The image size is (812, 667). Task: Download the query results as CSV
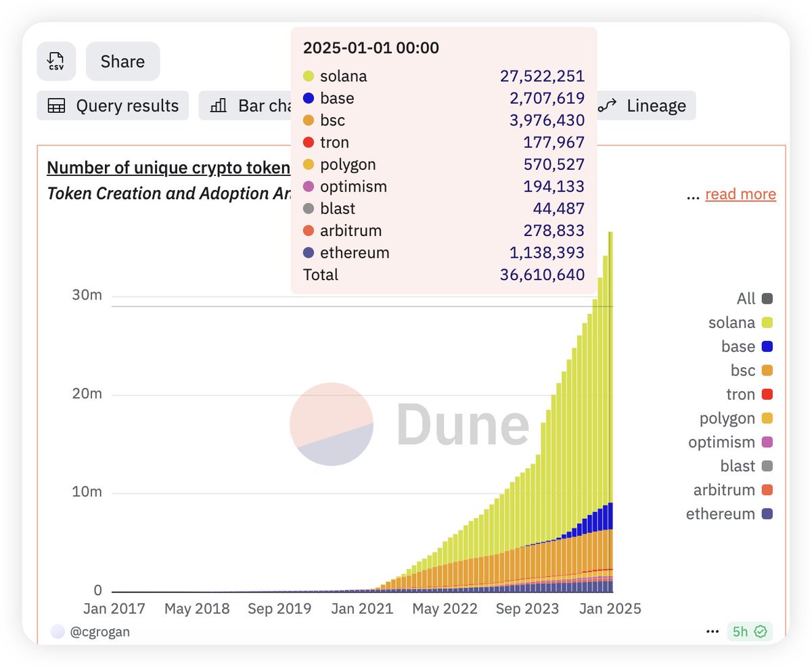point(56,62)
